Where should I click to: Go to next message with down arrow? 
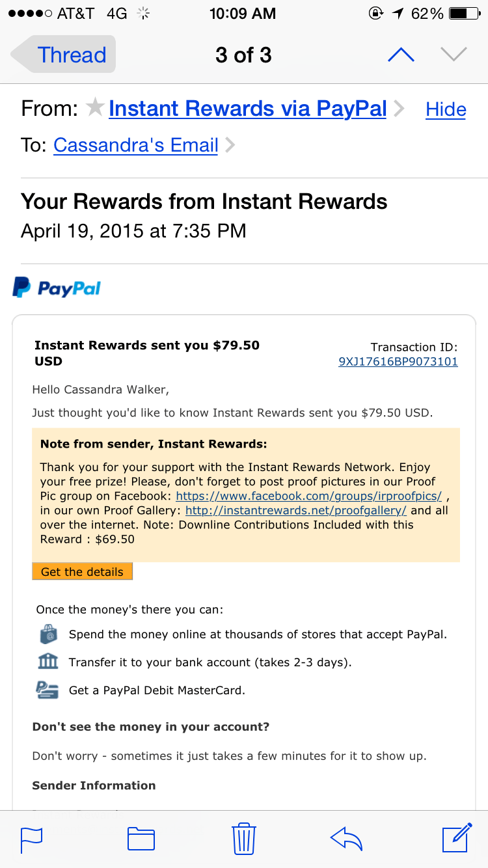(454, 55)
